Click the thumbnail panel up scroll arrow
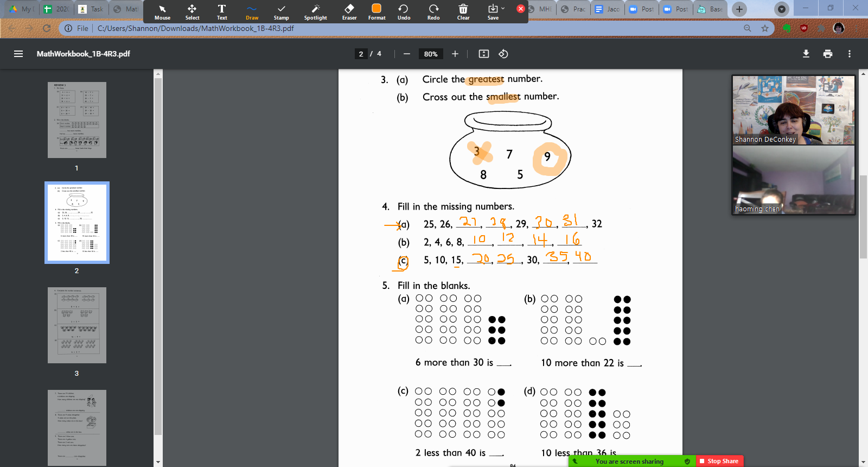 pyautogui.click(x=158, y=73)
